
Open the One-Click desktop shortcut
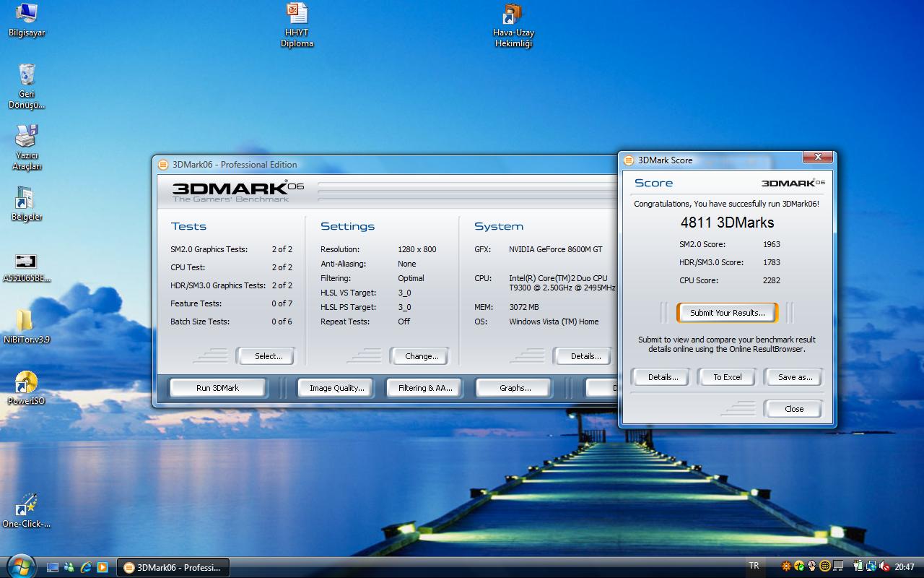tap(27, 510)
